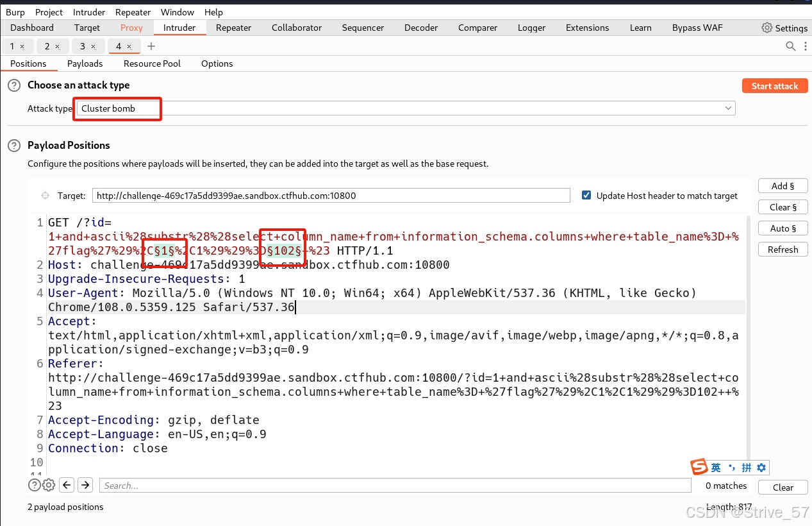Viewport: 812px width, 526px height.
Task: Click the Clear § button
Action: (783, 207)
